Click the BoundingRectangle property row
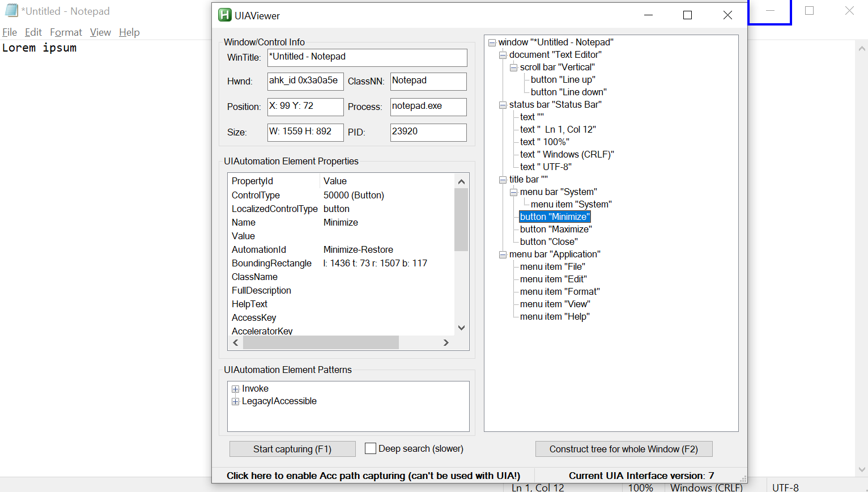Screen dimensions: 868x492 pos(342,263)
